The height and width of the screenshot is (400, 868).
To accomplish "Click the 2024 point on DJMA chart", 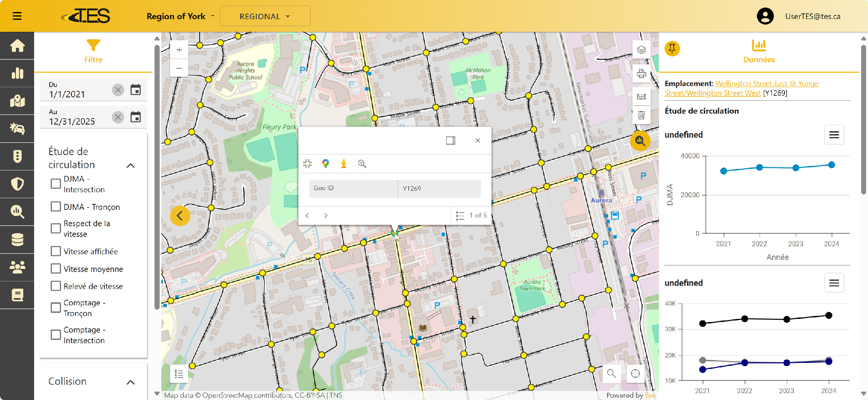I will [x=831, y=165].
